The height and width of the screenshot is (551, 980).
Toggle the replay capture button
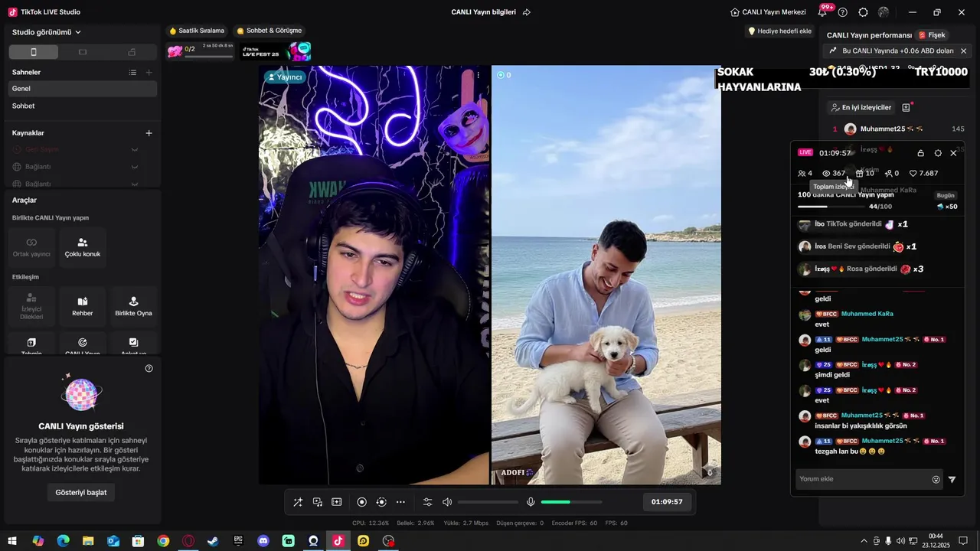381,502
